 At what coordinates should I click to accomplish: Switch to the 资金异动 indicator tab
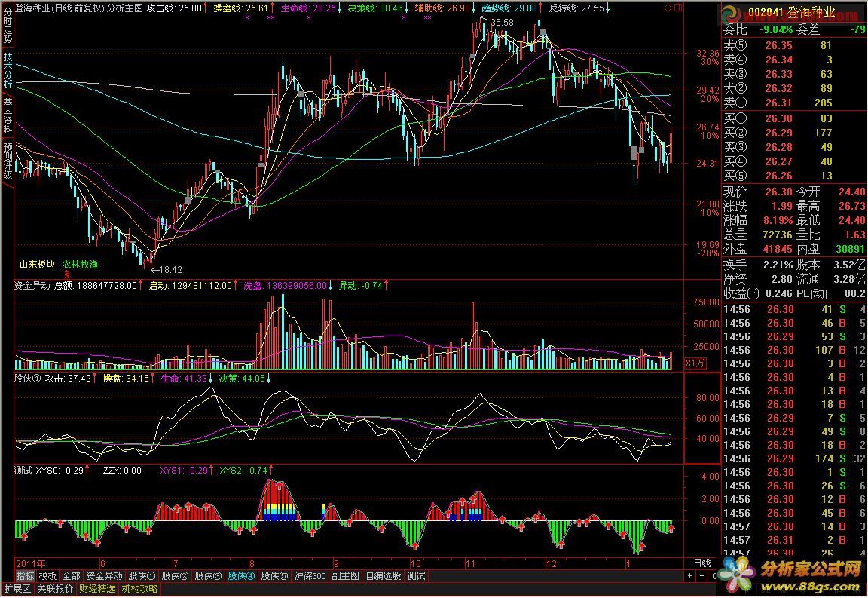(104, 576)
